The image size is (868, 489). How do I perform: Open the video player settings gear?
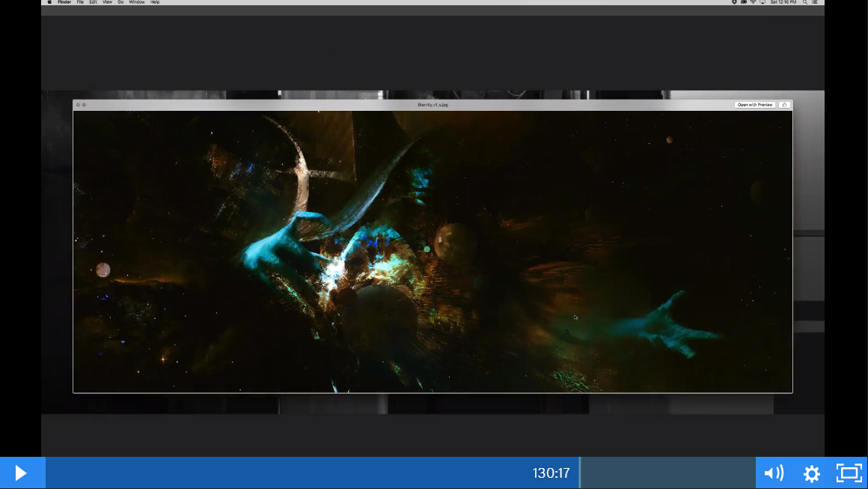812,473
